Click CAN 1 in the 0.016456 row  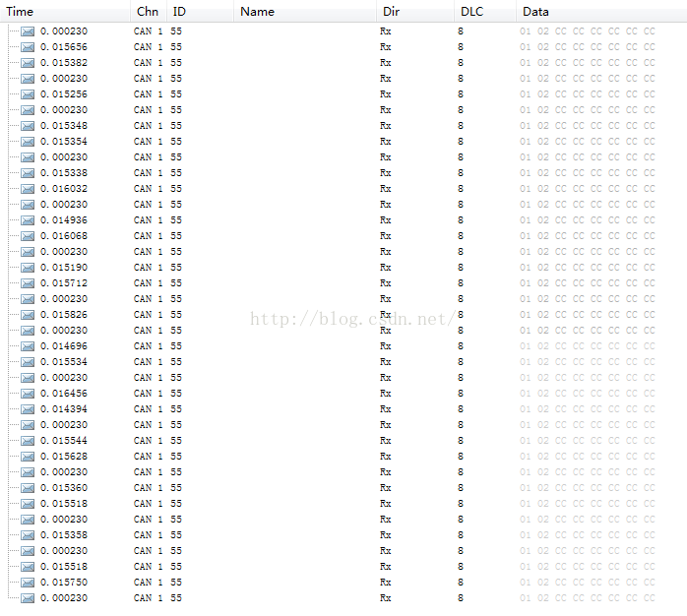coord(148,394)
